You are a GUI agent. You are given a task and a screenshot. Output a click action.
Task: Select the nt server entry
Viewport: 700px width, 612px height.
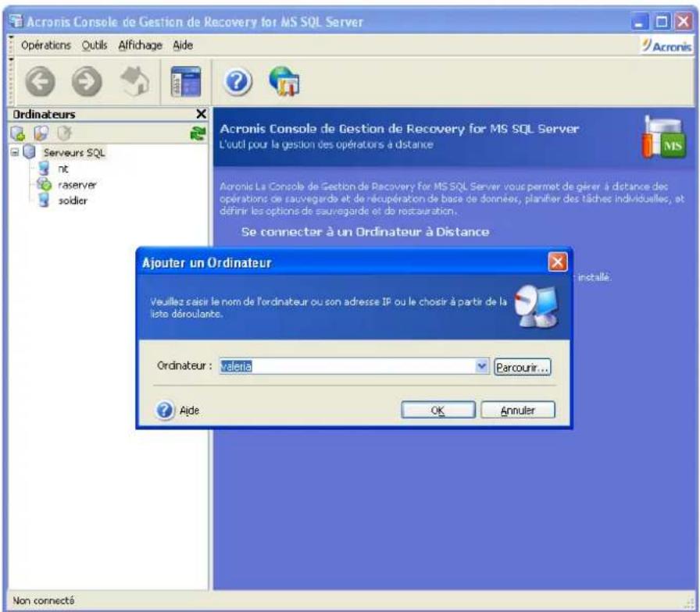pos(63,169)
